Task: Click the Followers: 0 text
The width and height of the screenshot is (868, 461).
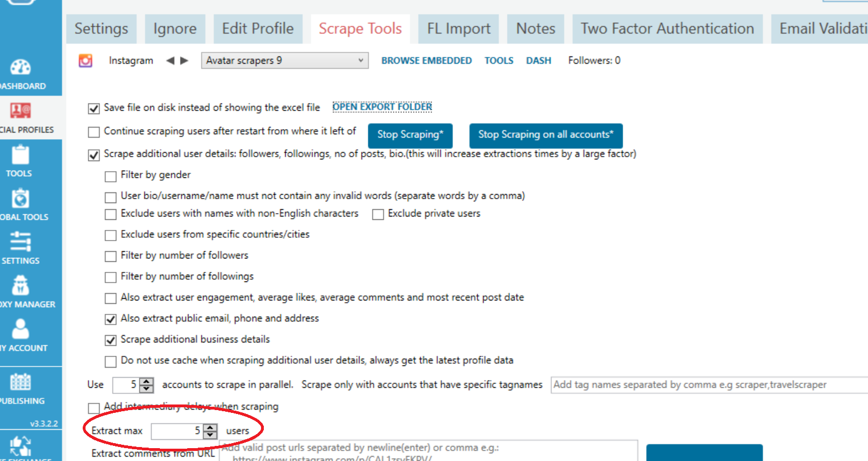Action: [594, 60]
